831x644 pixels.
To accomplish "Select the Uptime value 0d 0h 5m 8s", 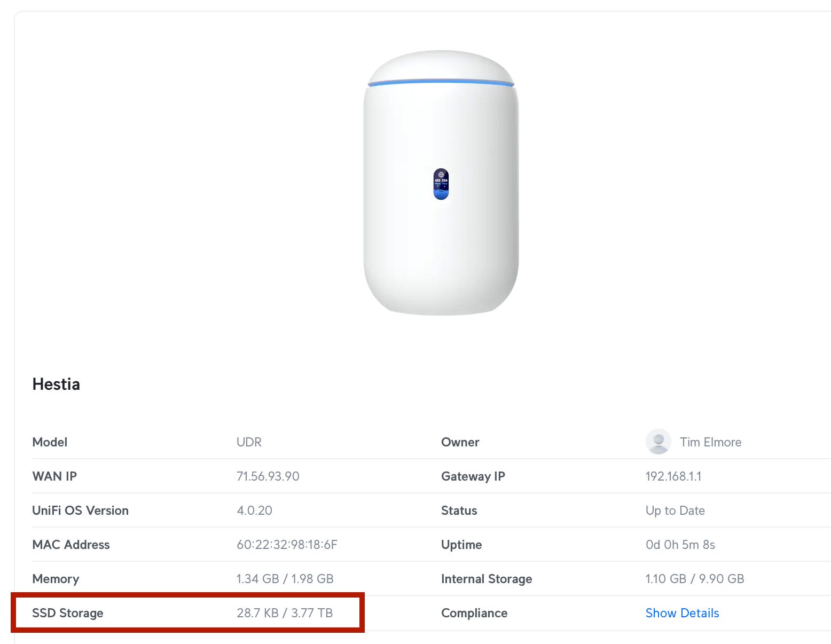I will (x=680, y=544).
